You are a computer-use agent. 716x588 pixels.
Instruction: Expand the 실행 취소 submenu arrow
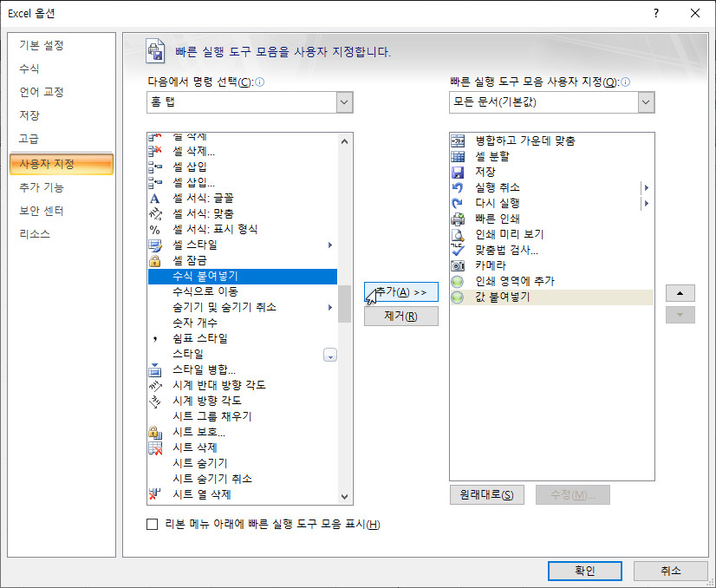[647, 188]
